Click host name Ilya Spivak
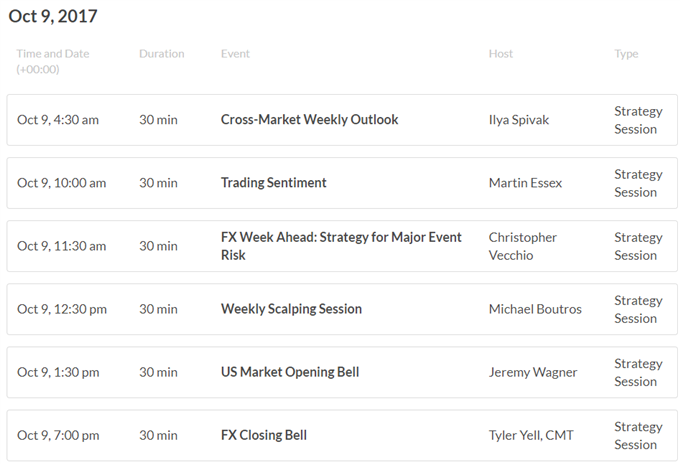 coord(519,120)
